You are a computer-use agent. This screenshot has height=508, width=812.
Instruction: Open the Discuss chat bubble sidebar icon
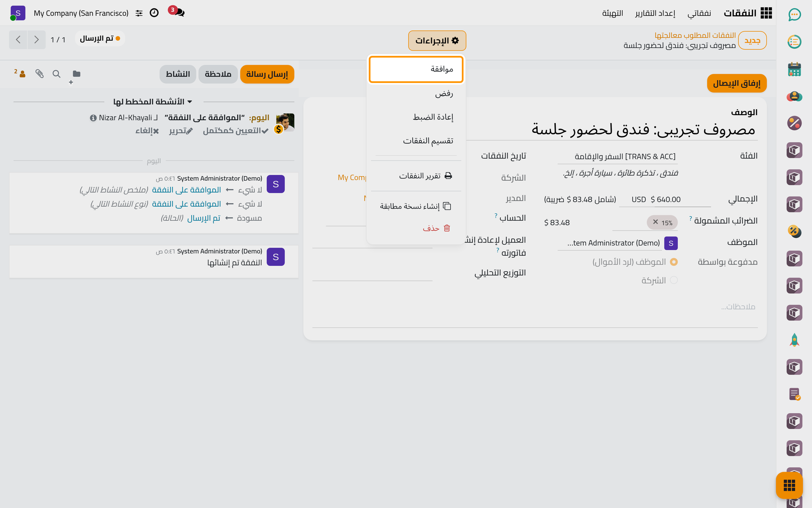(794, 15)
